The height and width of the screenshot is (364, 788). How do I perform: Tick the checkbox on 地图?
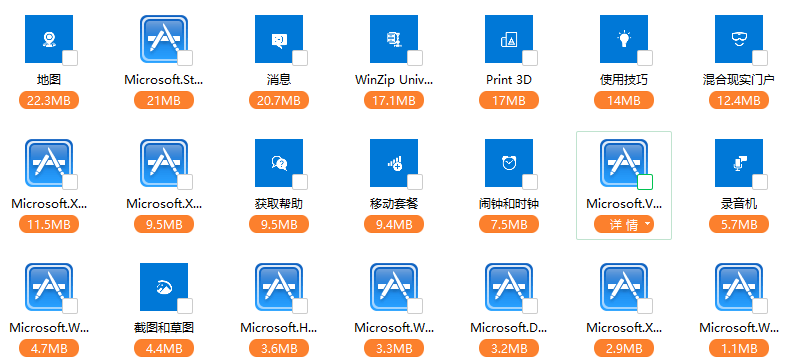(x=70, y=58)
